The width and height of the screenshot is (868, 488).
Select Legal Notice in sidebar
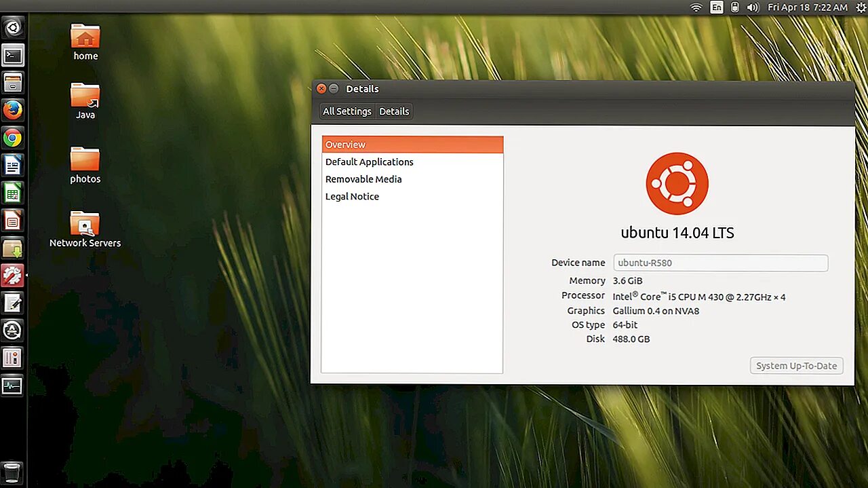[412, 196]
